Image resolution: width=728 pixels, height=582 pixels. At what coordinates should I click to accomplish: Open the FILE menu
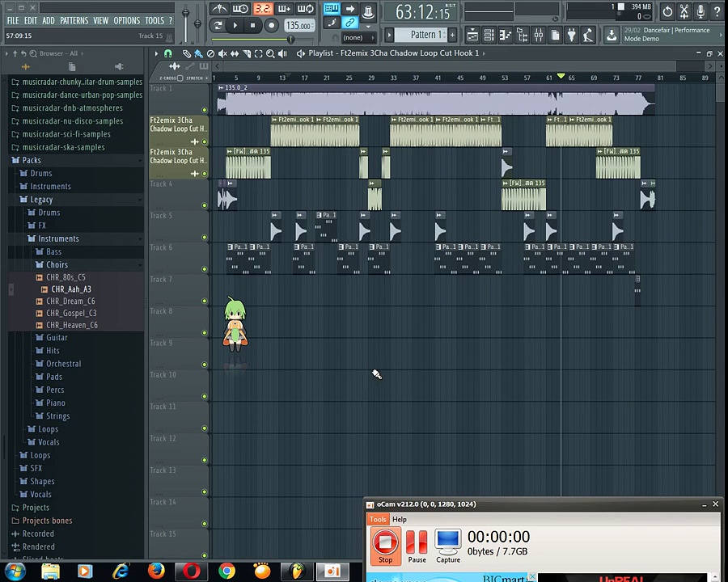coord(13,20)
